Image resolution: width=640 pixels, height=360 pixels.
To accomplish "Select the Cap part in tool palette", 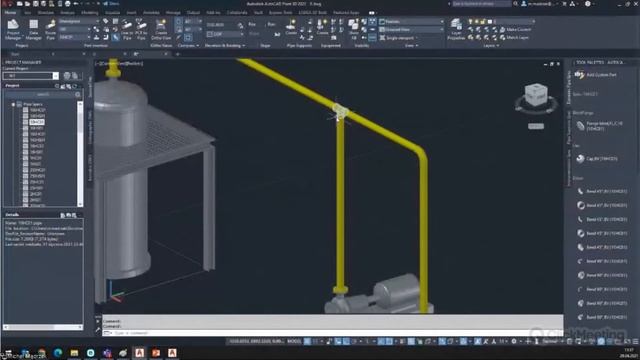I will [x=597, y=159].
